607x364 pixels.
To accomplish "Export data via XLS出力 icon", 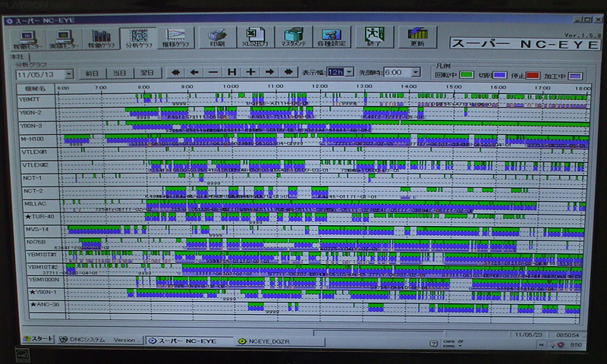I will point(255,37).
